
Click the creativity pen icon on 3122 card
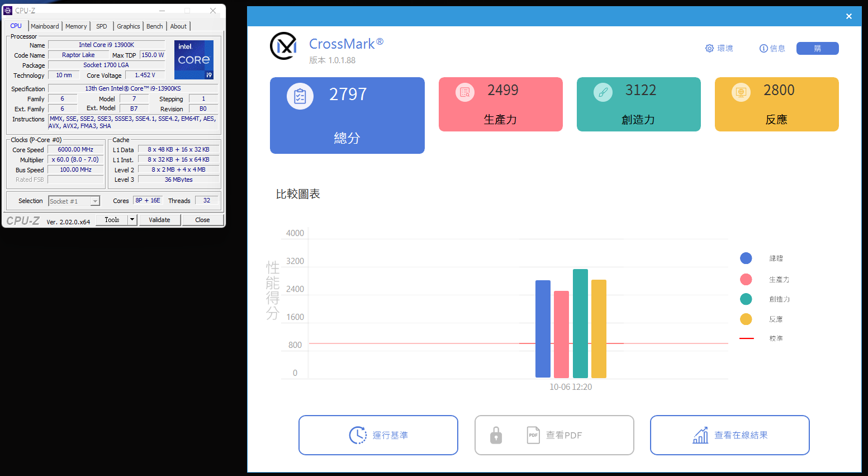603,92
